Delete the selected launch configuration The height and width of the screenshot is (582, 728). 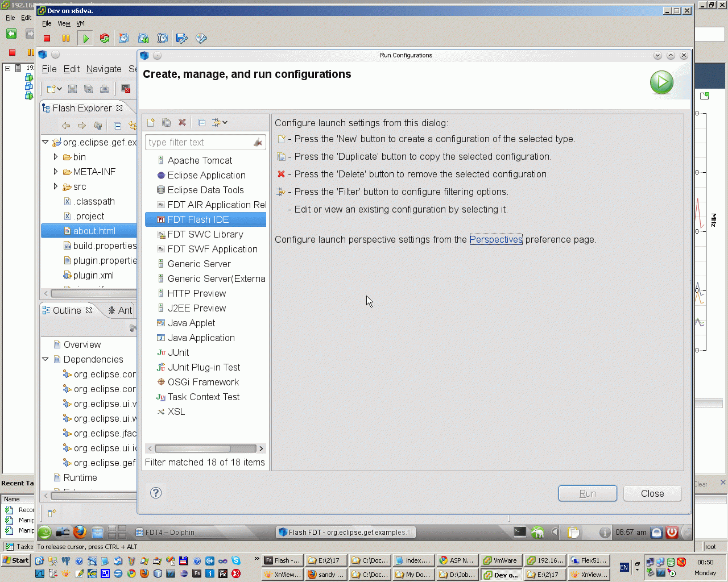182,122
